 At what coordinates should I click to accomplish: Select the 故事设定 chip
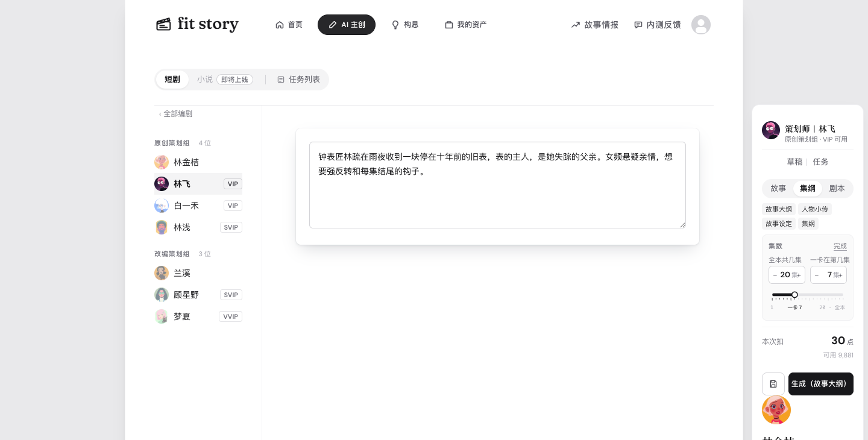(x=779, y=224)
